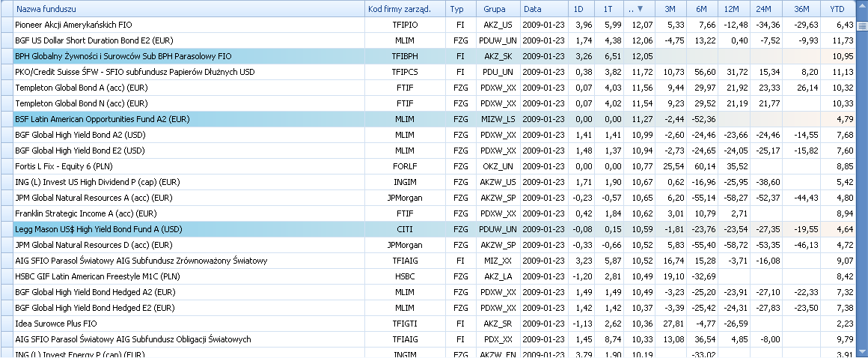868x358 pixels.
Task: Select Legg Mason US$ High Yield Bond Fund row
Action: coord(435,229)
